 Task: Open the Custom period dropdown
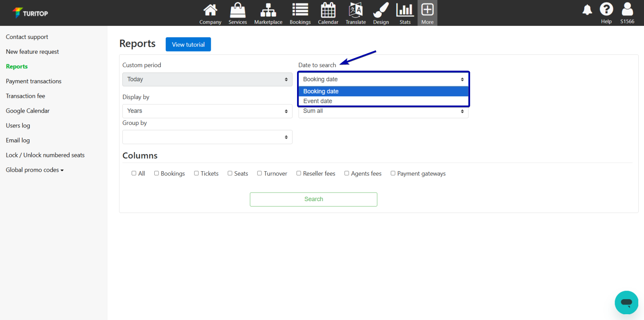(x=207, y=79)
